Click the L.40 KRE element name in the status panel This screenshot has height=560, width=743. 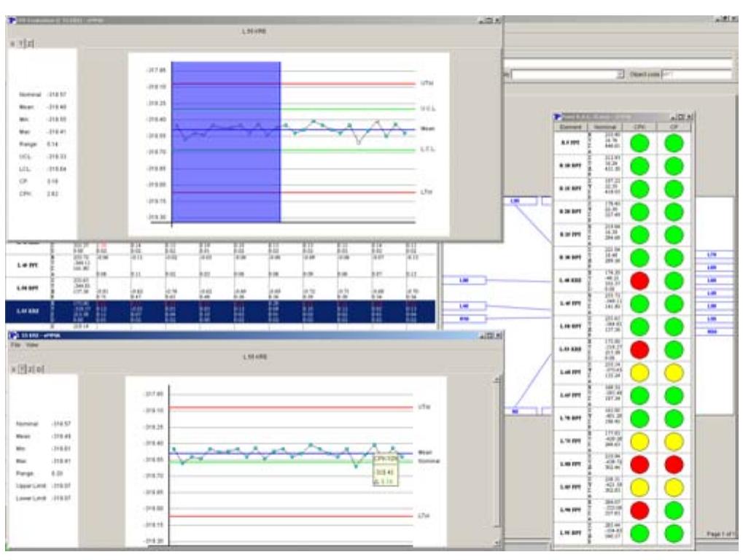pos(570,281)
